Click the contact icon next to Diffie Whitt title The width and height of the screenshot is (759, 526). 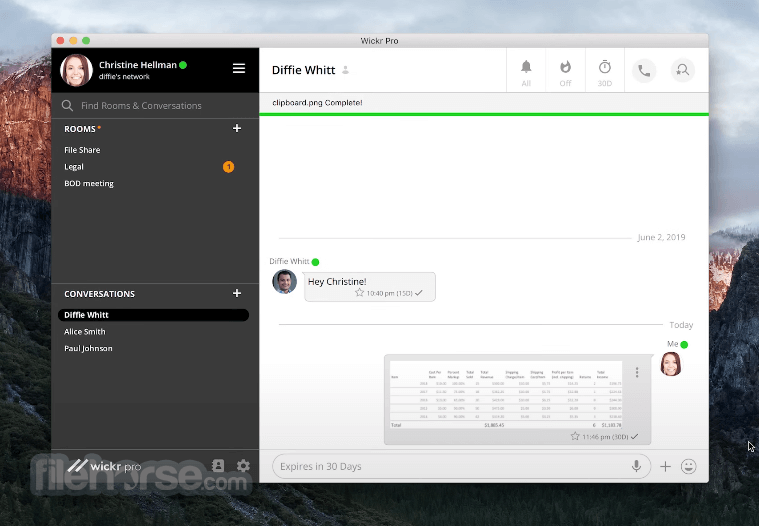(346, 71)
